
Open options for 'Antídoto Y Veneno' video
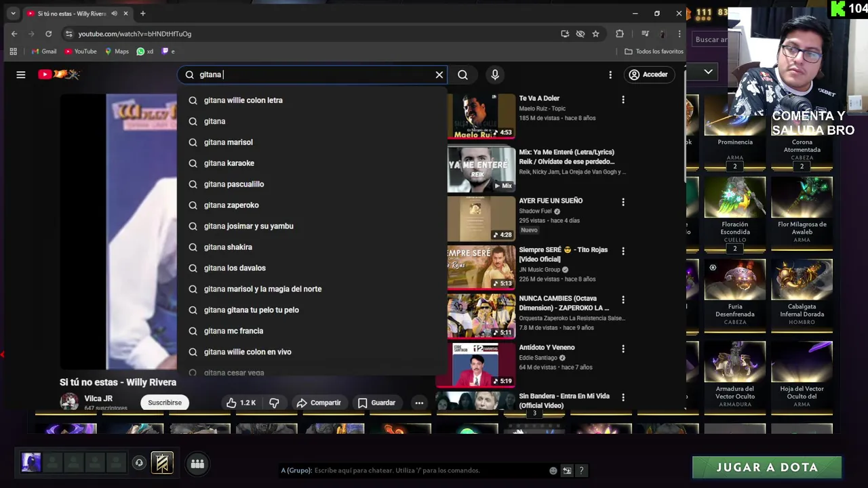[623, 348]
